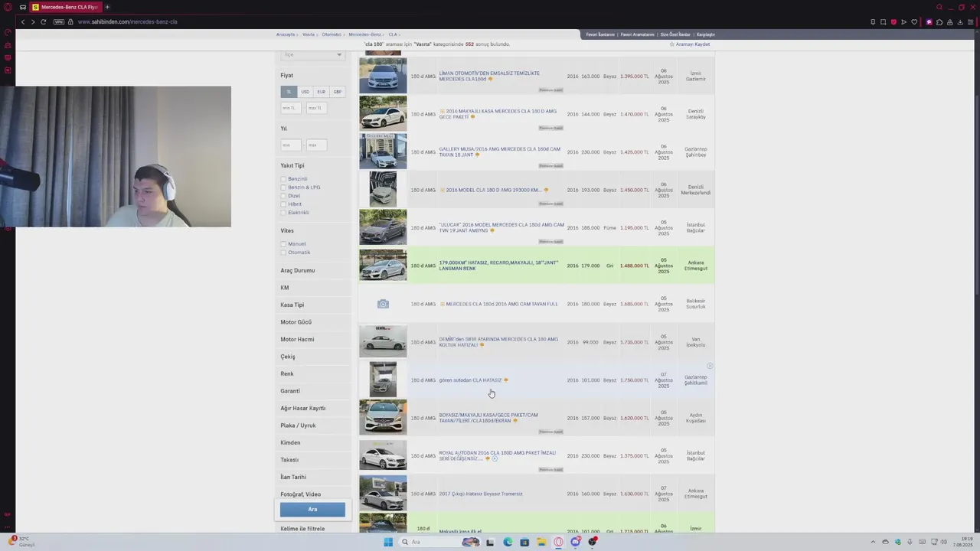Click the volume icon in system tray

click(944, 542)
